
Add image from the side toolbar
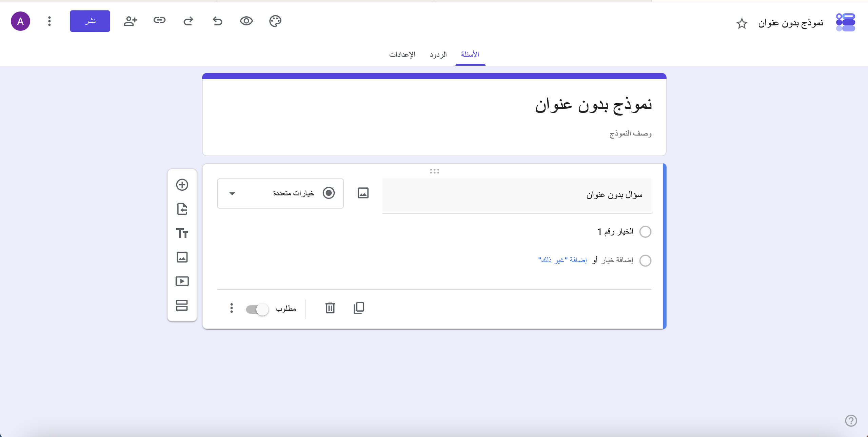182,257
